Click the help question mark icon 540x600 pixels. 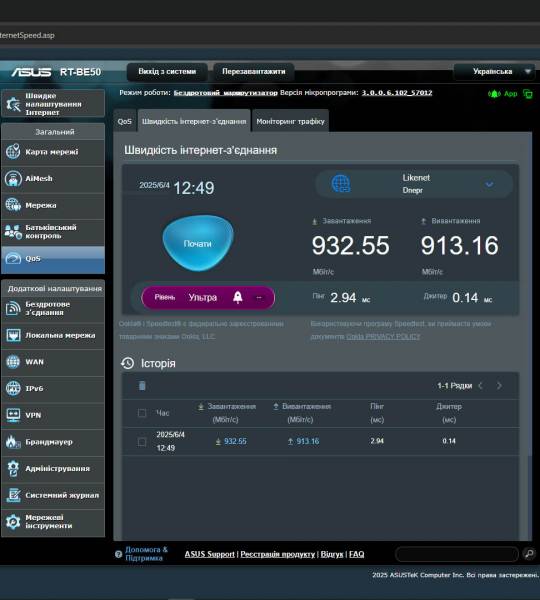118,554
